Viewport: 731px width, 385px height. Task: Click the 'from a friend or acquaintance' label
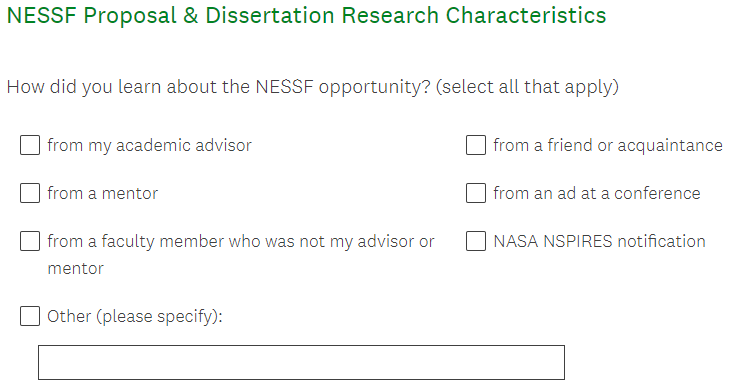(608, 145)
